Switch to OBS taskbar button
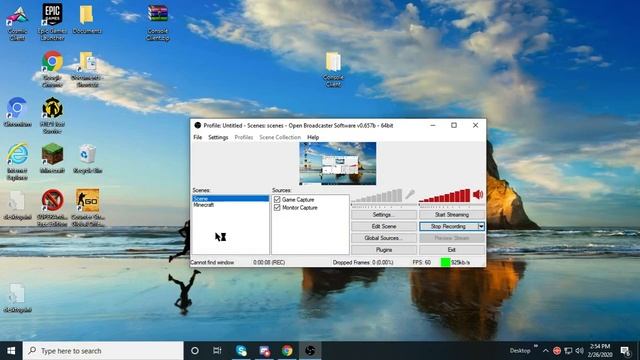This screenshot has height=360, width=640. pyautogui.click(x=310, y=351)
